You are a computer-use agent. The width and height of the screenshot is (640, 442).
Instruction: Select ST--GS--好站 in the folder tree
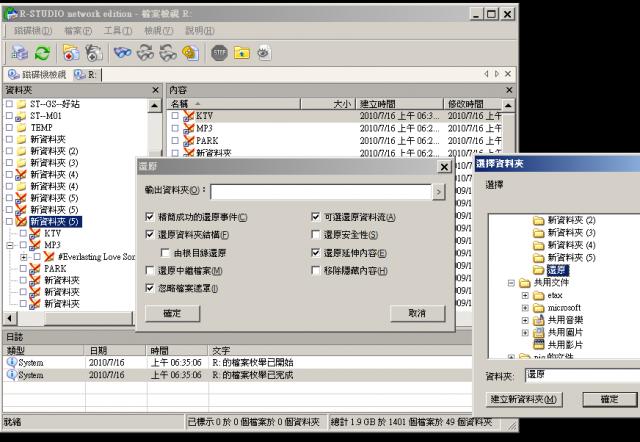coord(55,104)
